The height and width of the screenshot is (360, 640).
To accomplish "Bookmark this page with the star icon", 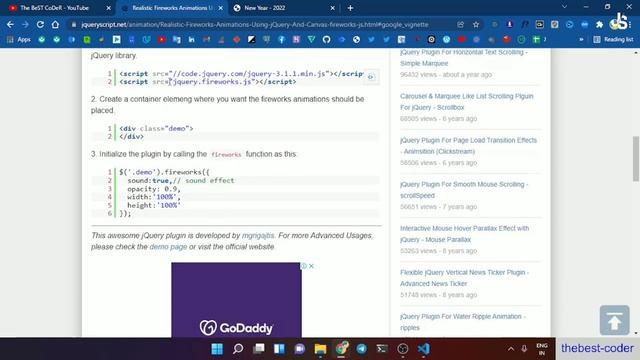I will point(476,24).
